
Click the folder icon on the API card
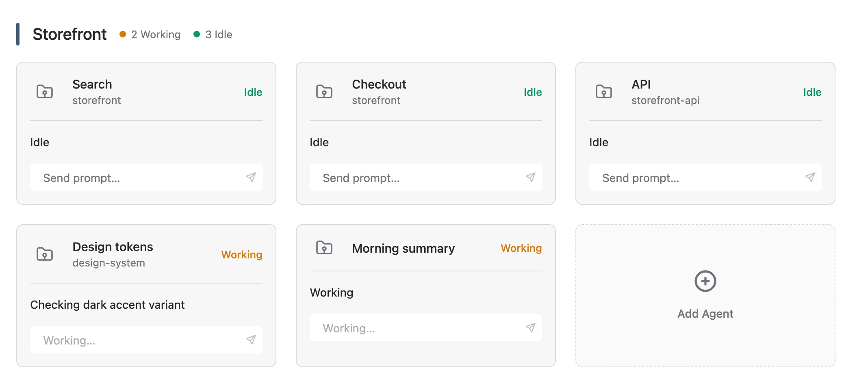(604, 92)
